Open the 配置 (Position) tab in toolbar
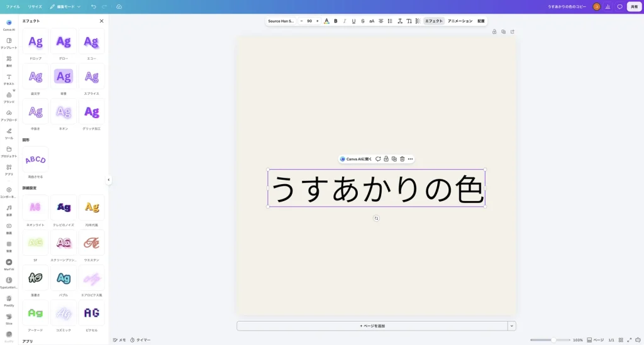The image size is (644, 345). (481, 21)
